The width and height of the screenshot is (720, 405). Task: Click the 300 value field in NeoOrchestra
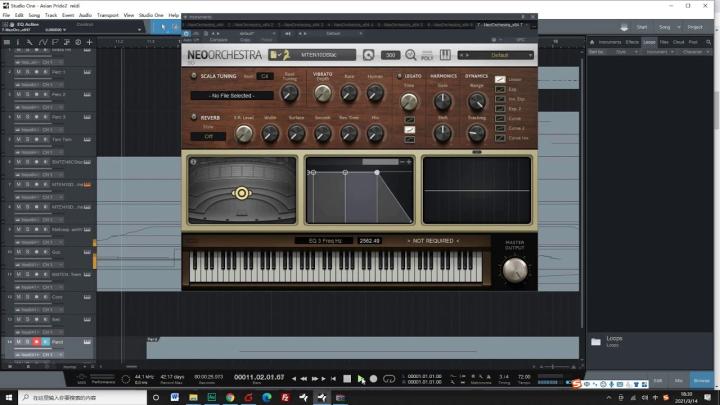point(390,55)
